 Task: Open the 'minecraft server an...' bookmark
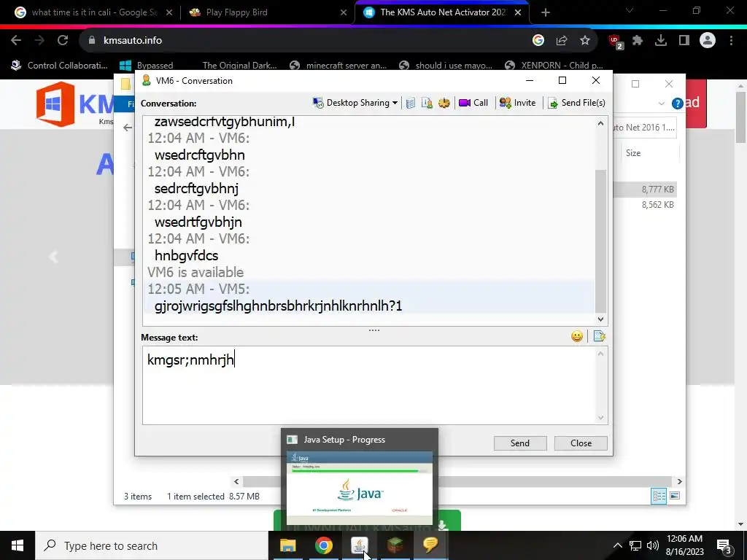click(338, 65)
